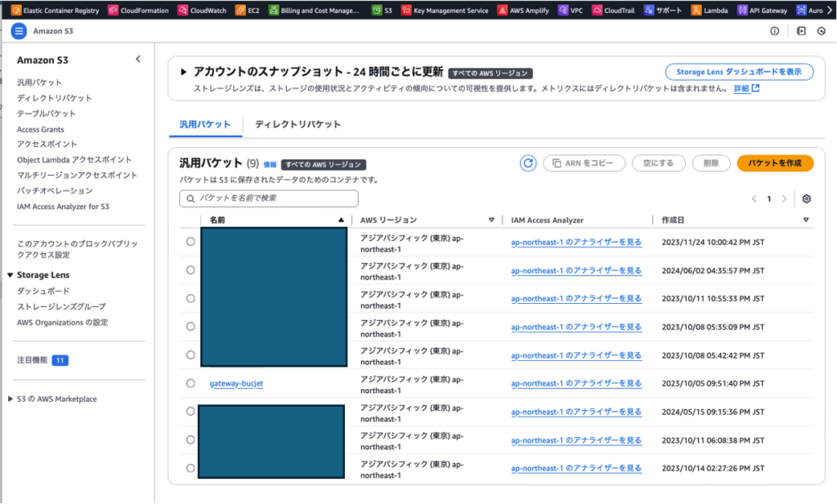The image size is (837, 504).
Task: Select bucket created 2024/05/15 09:15:36 PM
Action: pyautogui.click(x=190, y=411)
